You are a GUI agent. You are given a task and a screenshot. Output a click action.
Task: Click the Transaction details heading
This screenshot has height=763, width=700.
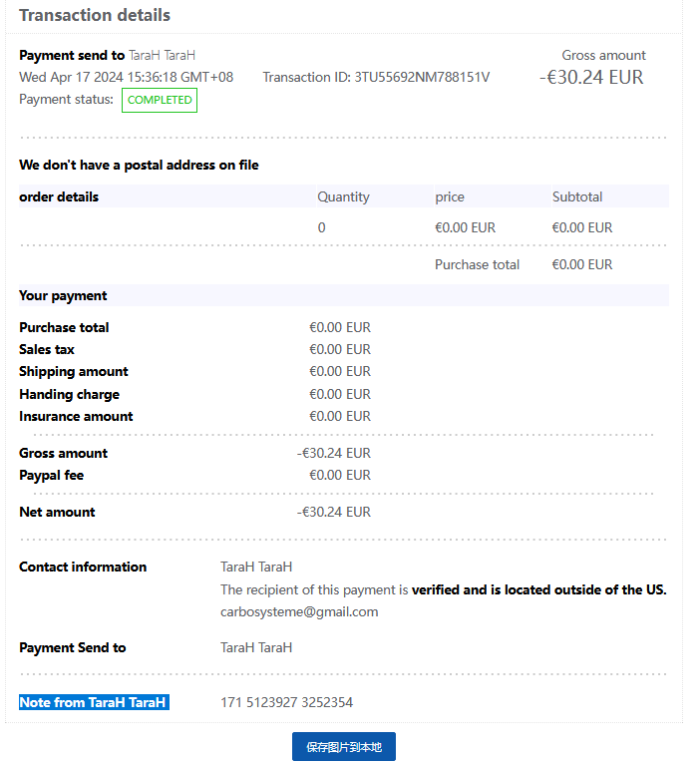point(95,15)
